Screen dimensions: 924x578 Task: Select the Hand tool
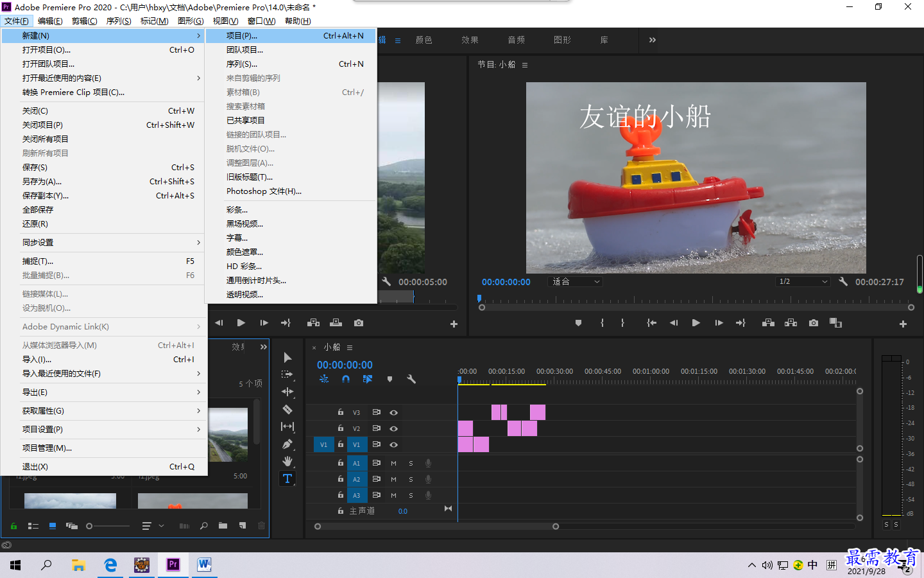pos(287,461)
